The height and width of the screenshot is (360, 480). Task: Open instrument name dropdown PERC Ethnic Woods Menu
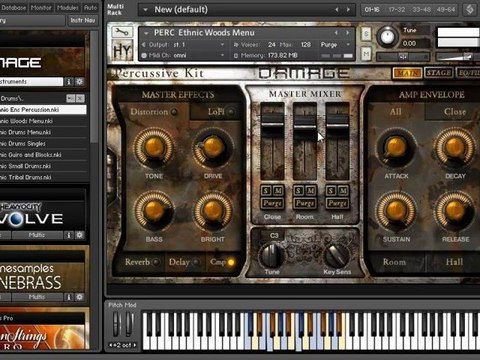tap(146, 33)
